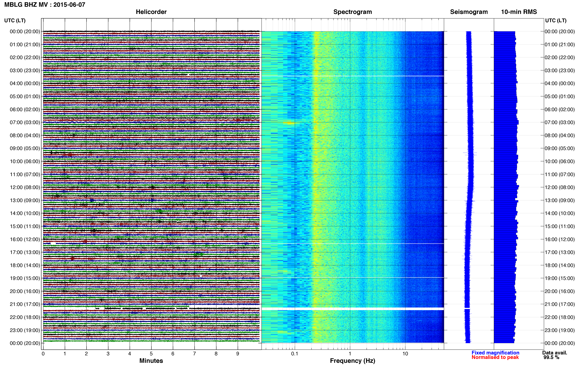Click "04:00 (00:00)" on the Helicorder time axis

pyautogui.click(x=25, y=83)
